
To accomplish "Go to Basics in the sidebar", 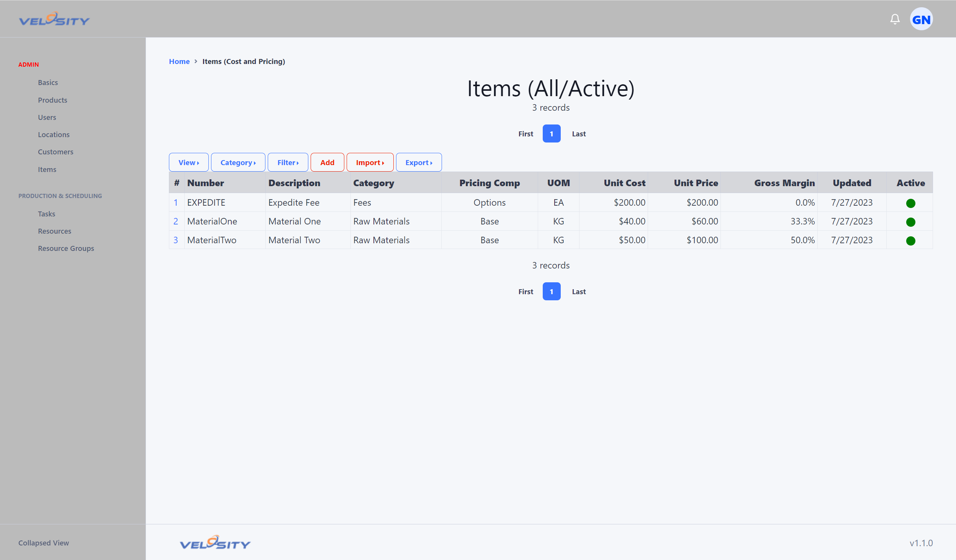I will click(48, 82).
